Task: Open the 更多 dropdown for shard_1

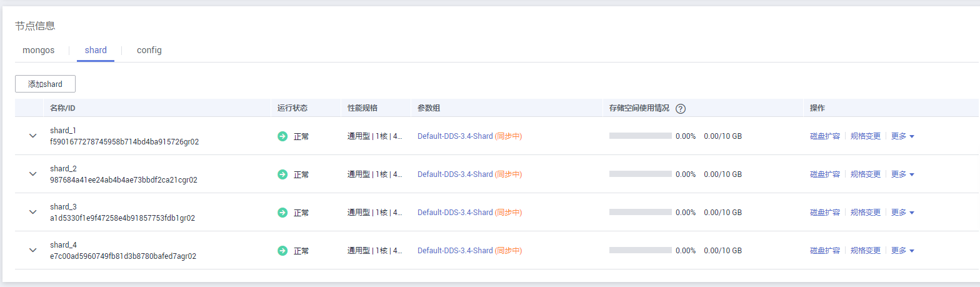Action: tap(902, 136)
